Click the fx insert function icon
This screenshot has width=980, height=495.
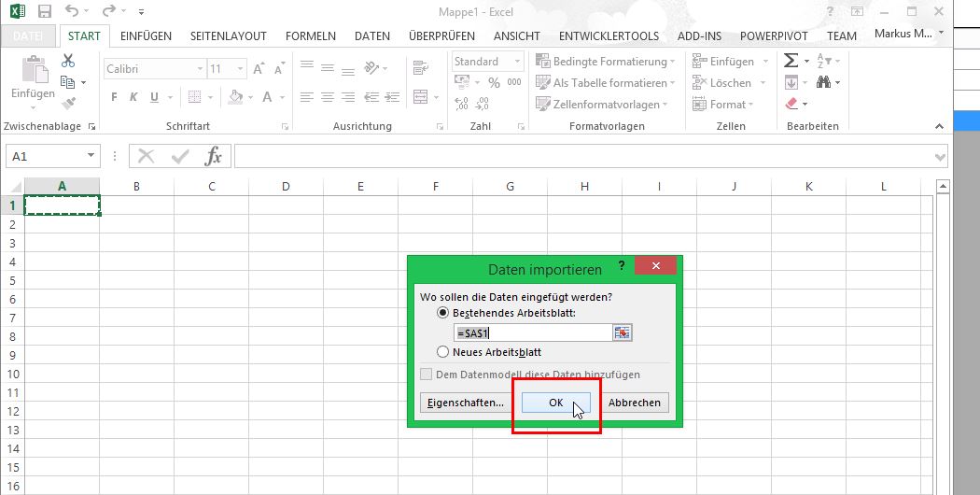coord(214,156)
